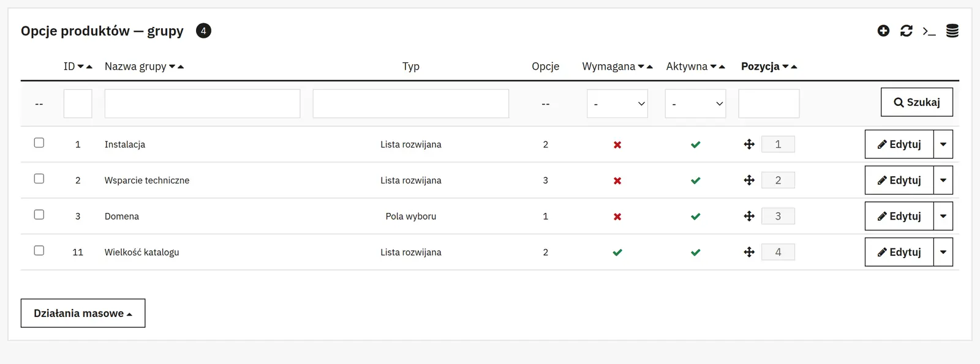Toggle active checkmark for Instalacja
The height and width of the screenshot is (364, 980).
pos(696,145)
